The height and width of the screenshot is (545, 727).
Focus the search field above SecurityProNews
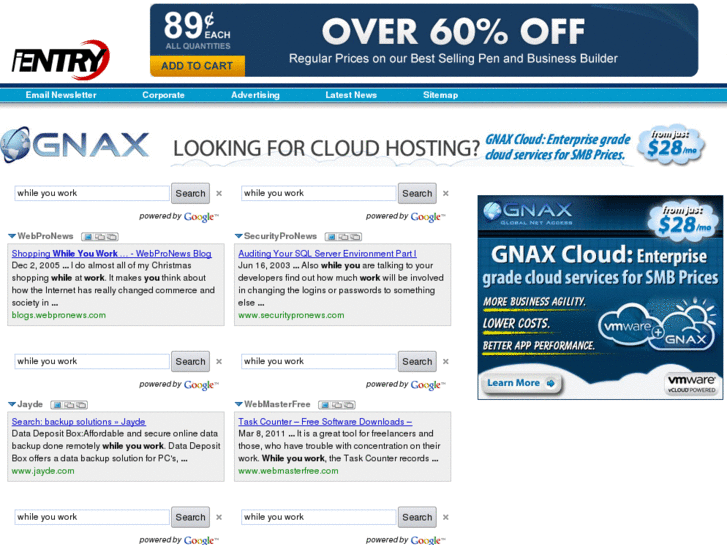[x=319, y=193]
